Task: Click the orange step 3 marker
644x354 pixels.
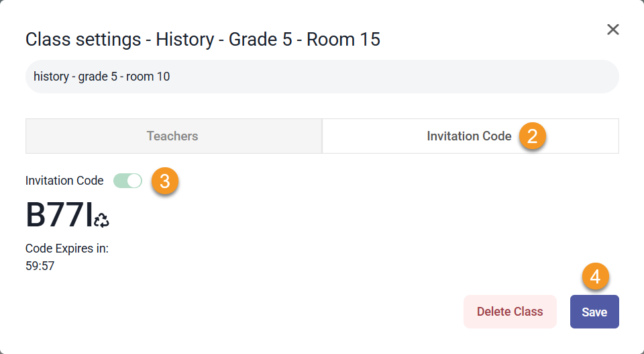Action: click(x=164, y=181)
